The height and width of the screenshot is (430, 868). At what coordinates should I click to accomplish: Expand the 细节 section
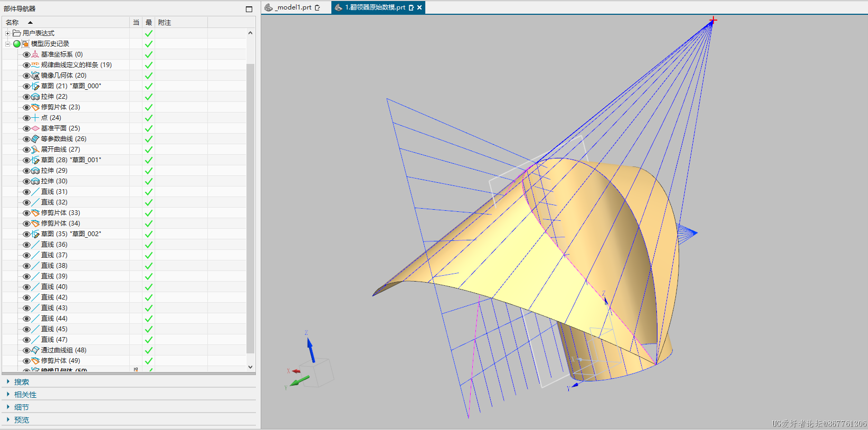8,407
